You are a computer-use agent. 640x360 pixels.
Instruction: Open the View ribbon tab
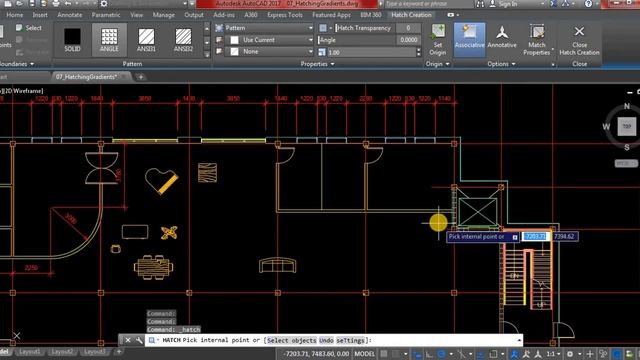(137, 15)
